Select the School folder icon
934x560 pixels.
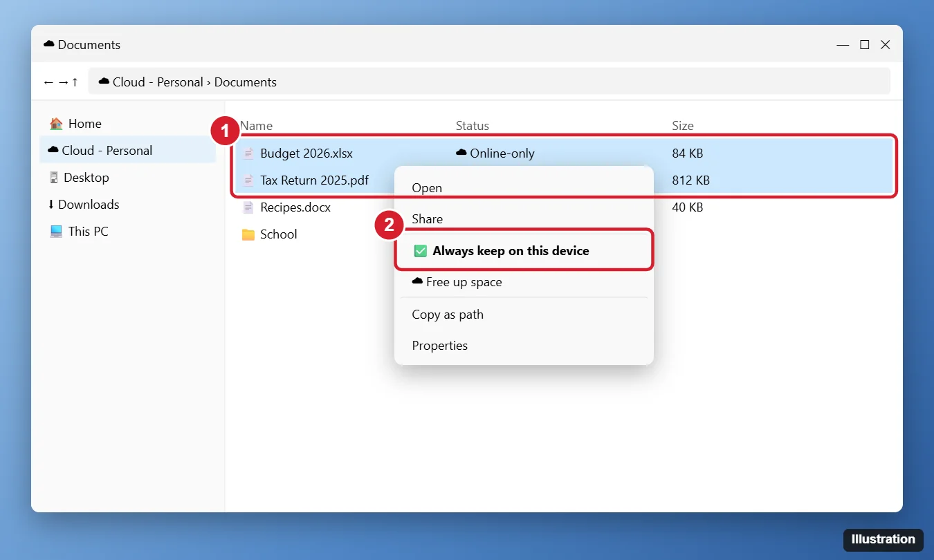[x=248, y=234]
